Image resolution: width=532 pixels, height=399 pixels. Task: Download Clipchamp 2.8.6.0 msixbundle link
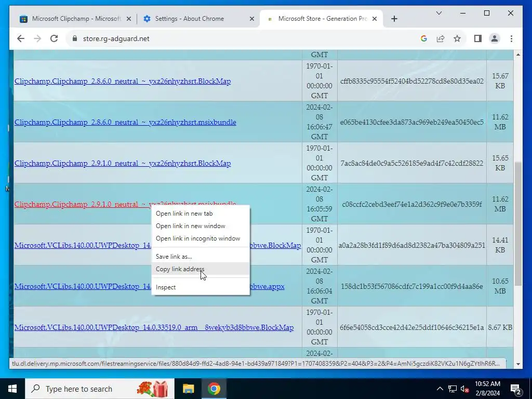point(125,122)
